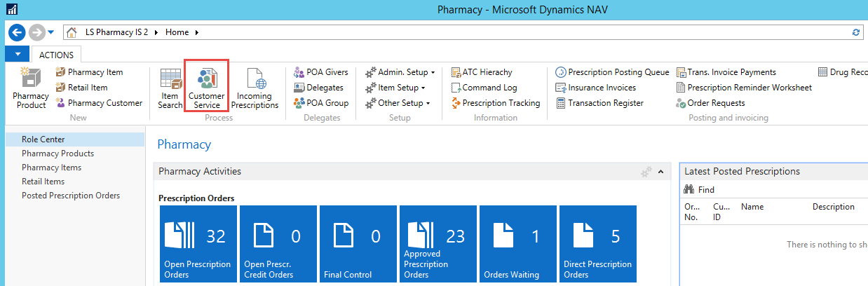Viewport: 868px width, 286px height.
Task: Click the Item Search icon
Action: 170,88
